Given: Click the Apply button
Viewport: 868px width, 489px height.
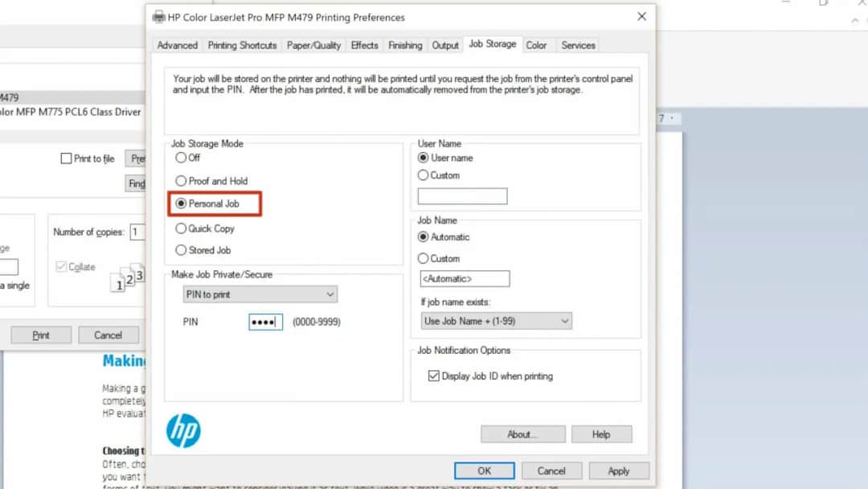Looking at the screenshot, I should (618, 471).
